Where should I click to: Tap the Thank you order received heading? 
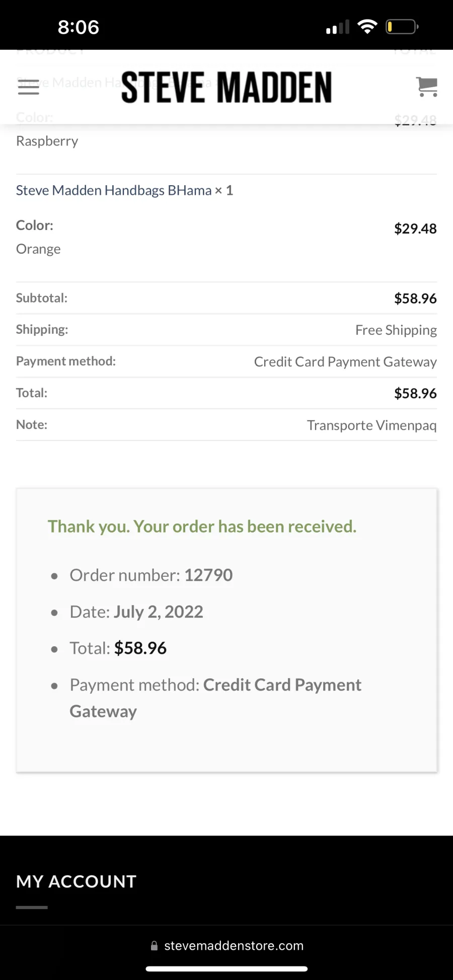tap(202, 526)
